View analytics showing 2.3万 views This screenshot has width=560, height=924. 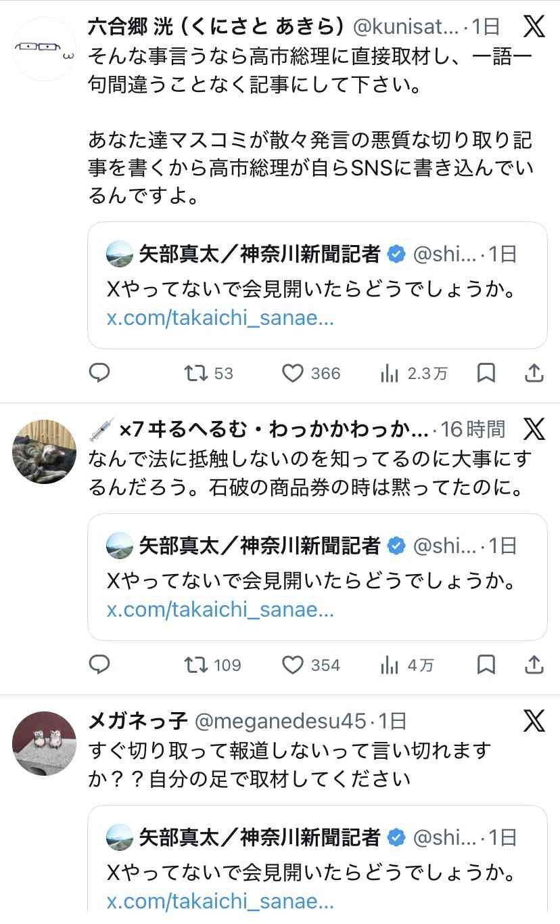[x=390, y=374]
